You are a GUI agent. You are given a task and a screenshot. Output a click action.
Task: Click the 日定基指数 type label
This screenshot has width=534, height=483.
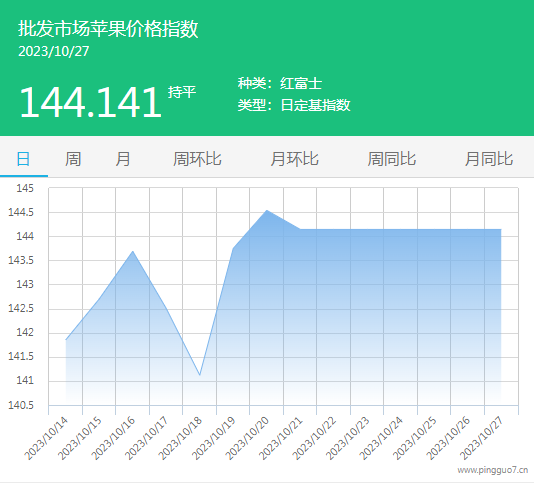(315, 105)
